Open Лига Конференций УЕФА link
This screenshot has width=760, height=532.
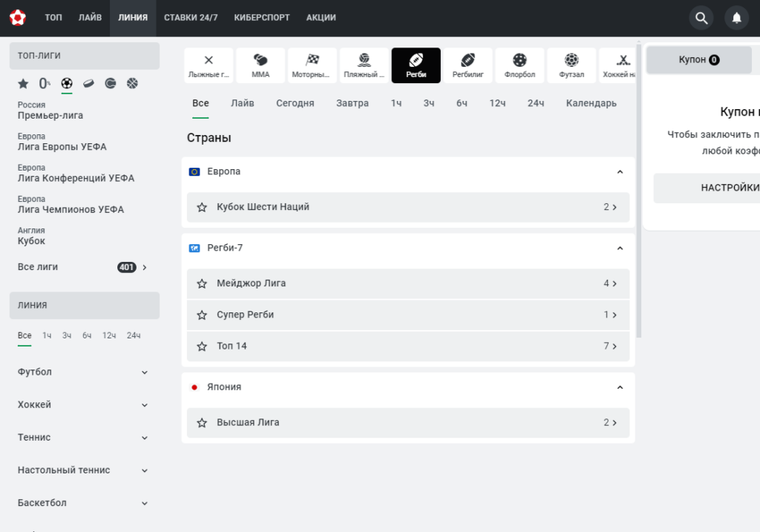(76, 174)
